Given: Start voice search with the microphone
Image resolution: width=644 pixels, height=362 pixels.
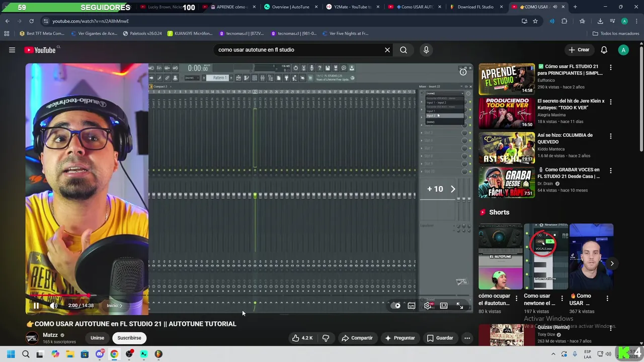Looking at the screenshot, I should 426,50.
